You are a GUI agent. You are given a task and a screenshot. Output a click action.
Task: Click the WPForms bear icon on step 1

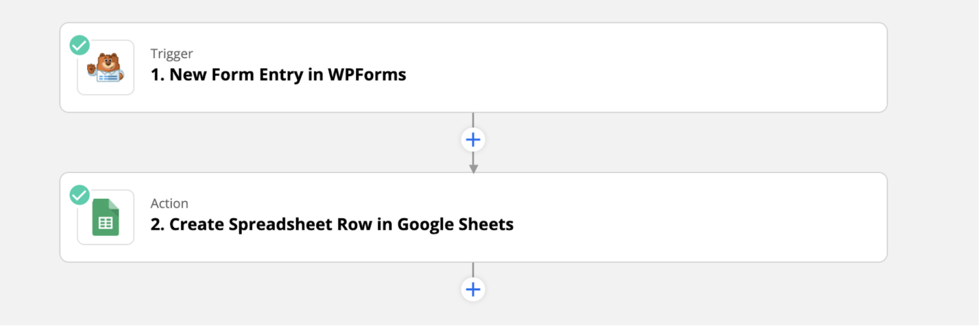(x=106, y=67)
